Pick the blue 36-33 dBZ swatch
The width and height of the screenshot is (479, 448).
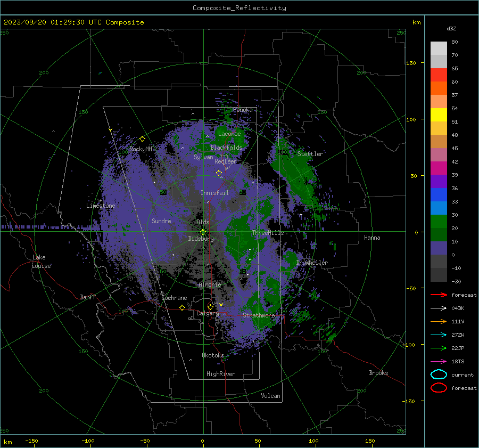439,195
